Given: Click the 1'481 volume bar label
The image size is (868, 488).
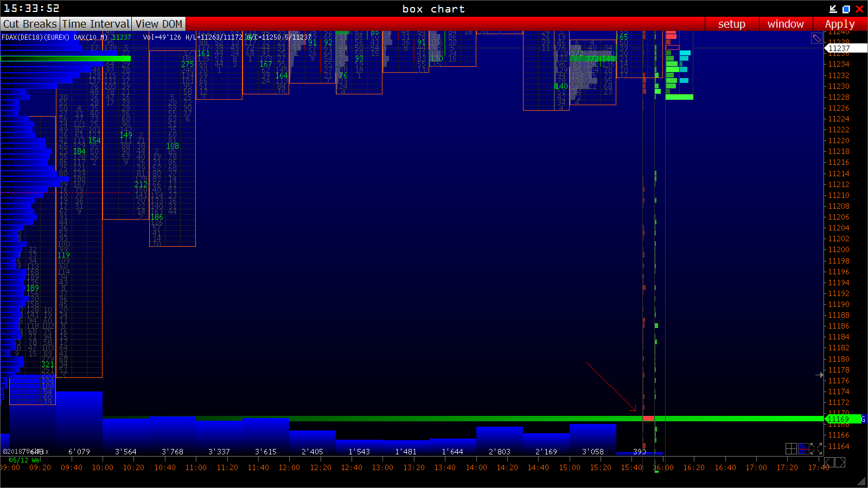Looking at the screenshot, I should click(406, 452).
